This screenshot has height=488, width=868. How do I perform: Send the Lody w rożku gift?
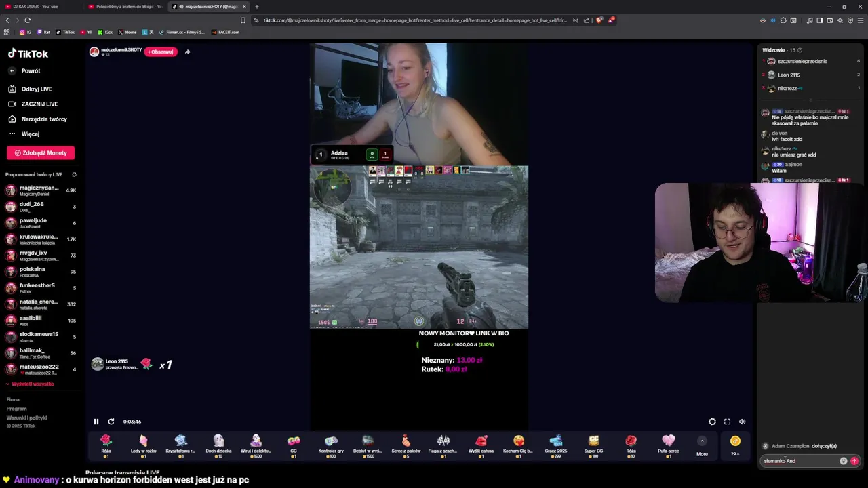(143, 447)
